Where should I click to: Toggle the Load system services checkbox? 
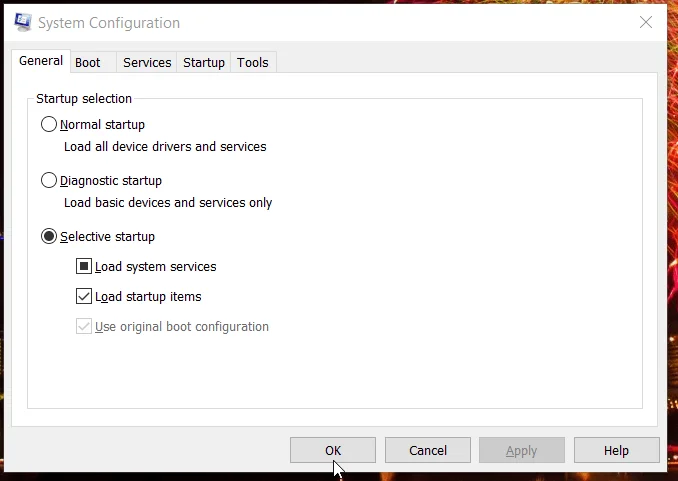84,266
